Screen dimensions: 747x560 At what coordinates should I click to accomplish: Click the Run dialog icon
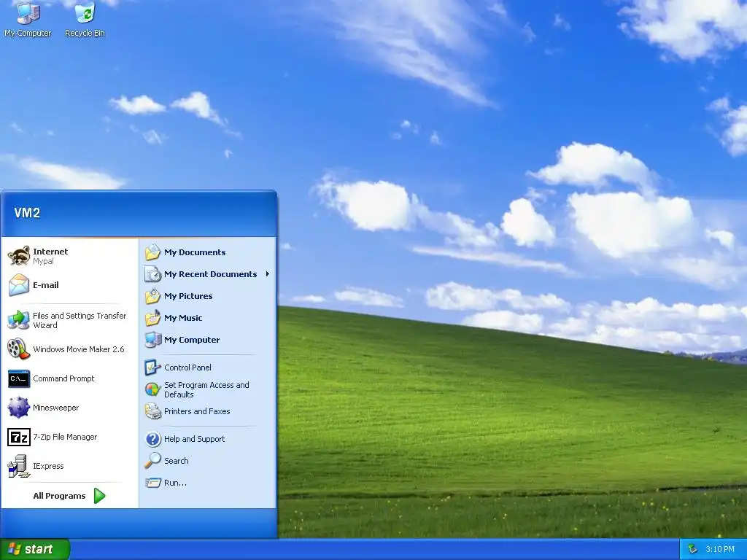pos(153,483)
